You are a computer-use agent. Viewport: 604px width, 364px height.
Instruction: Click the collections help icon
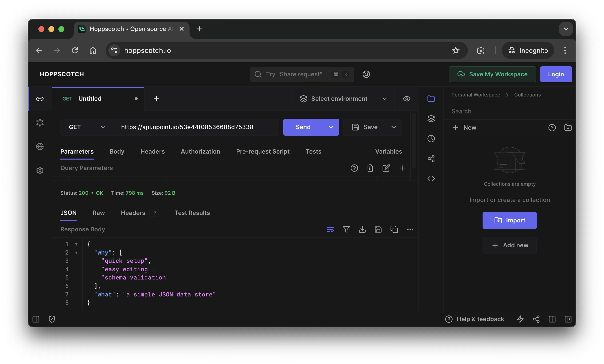click(552, 128)
